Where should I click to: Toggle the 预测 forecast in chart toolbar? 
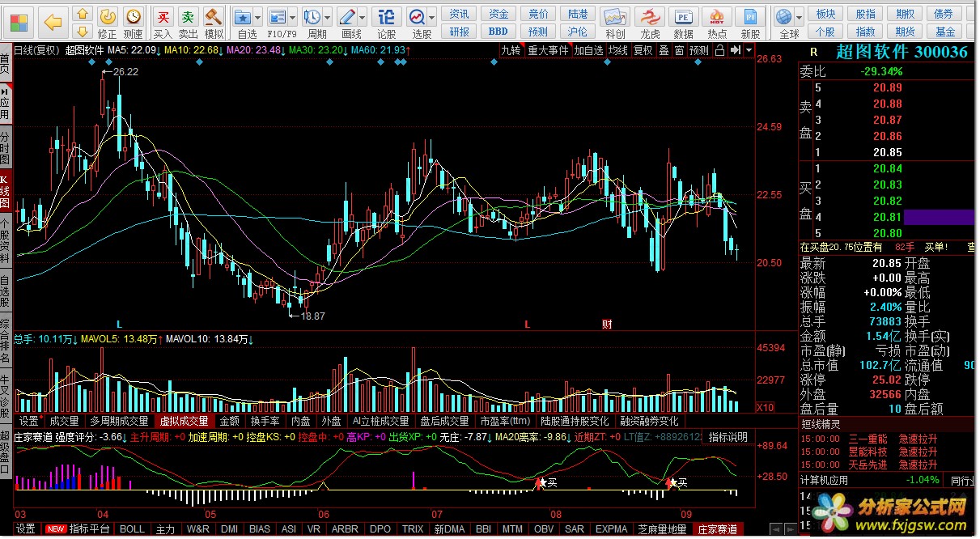point(698,50)
